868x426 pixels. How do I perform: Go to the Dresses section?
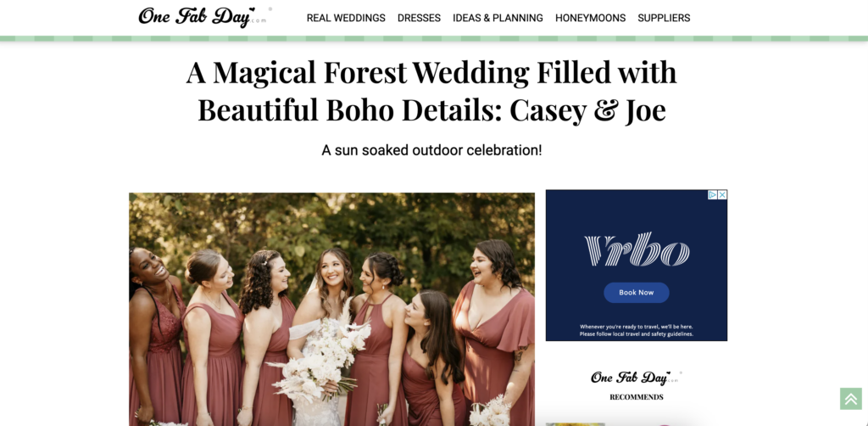[x=419, y=18]
